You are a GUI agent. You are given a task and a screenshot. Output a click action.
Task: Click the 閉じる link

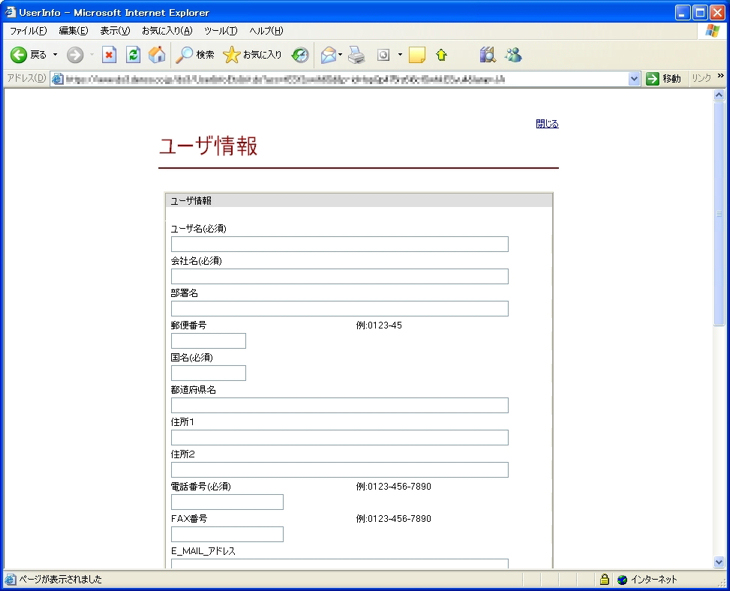(547, 124)
